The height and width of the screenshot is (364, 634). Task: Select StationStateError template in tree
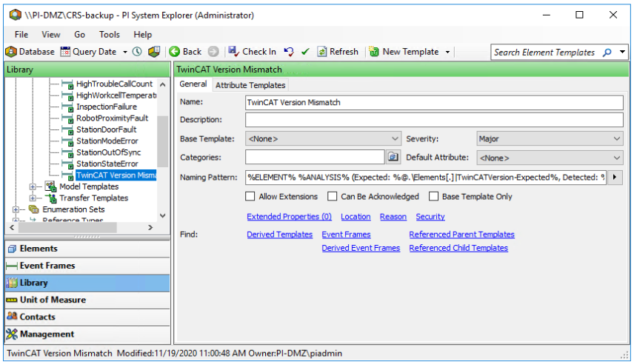(x=107, y=164)
